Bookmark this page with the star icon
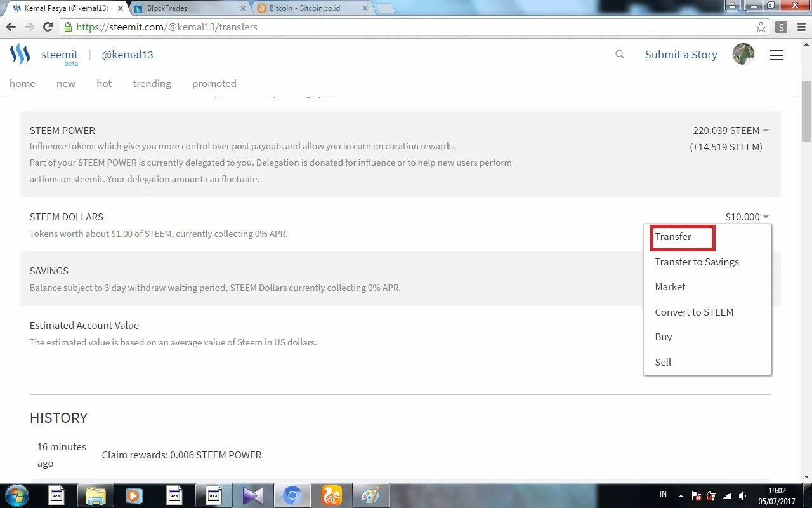Viewport: 812px width, 508px height. (761, 27)
